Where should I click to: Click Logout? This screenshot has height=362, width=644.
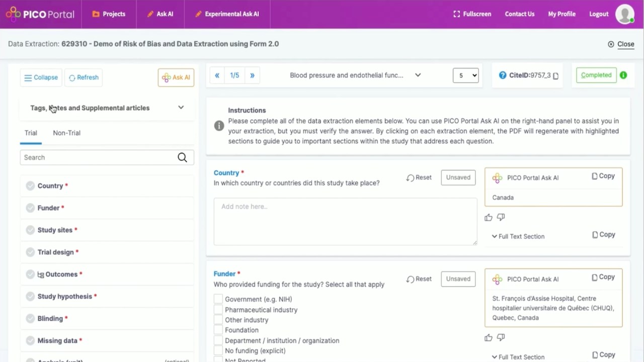pos(599,14)
